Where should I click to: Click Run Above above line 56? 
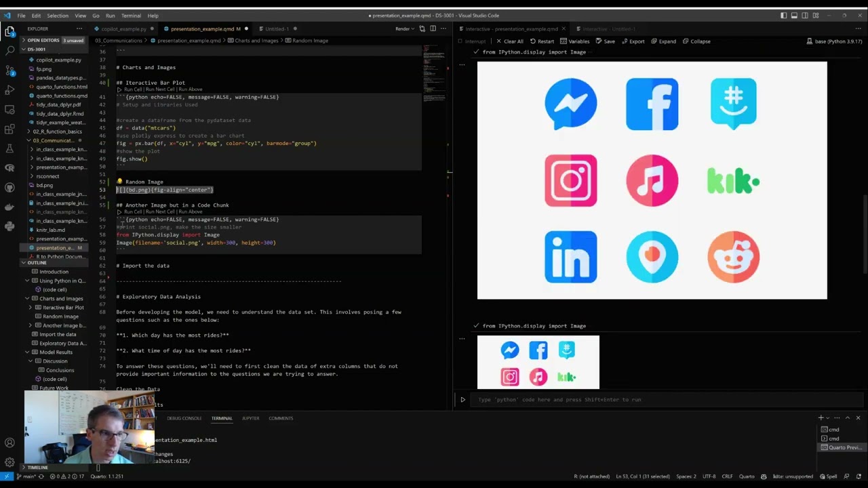(191, 212)
